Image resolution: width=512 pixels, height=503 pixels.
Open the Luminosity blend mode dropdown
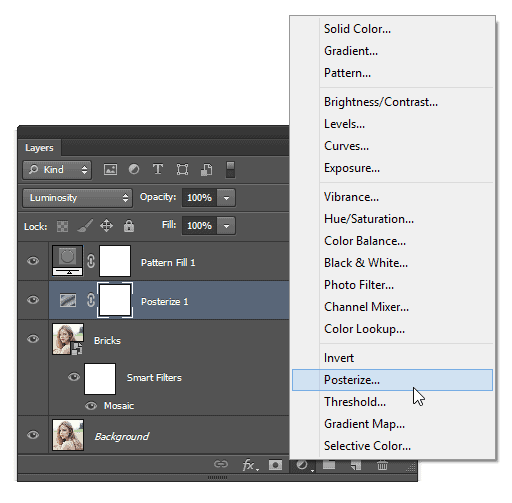pyautogui.click(x=78, y=198)
